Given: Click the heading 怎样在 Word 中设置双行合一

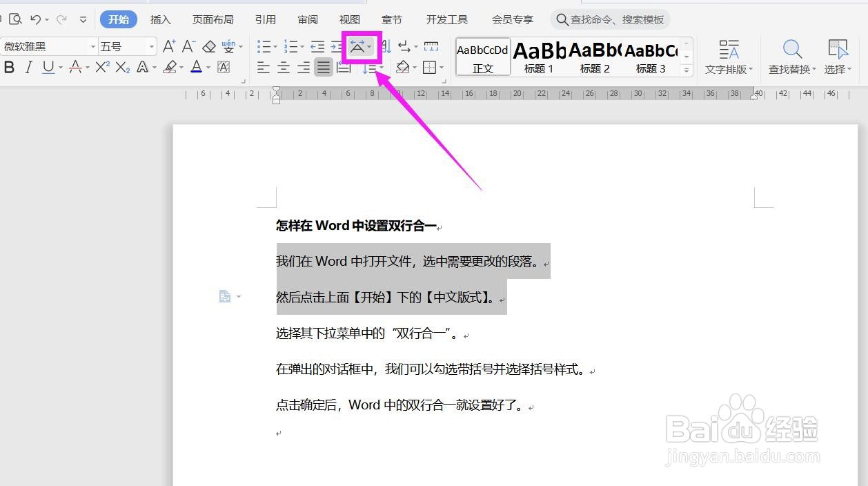Looking at the screenshot, I should point(356,225).
